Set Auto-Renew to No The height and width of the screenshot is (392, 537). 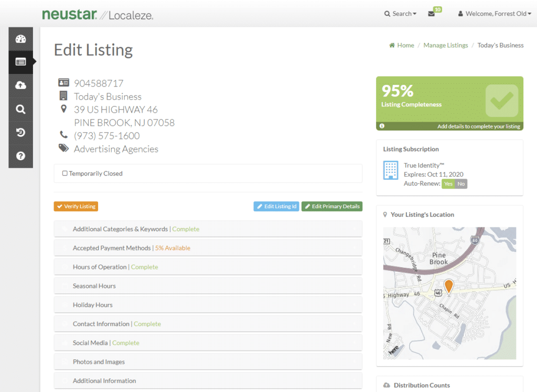(x=461, y=184)
